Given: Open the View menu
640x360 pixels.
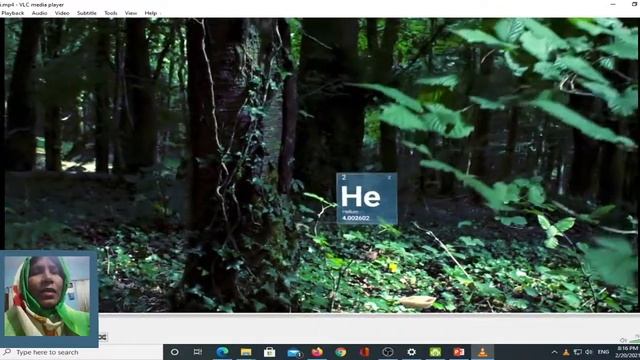Looking at the screenshot, I should click(x=131, y=13).
